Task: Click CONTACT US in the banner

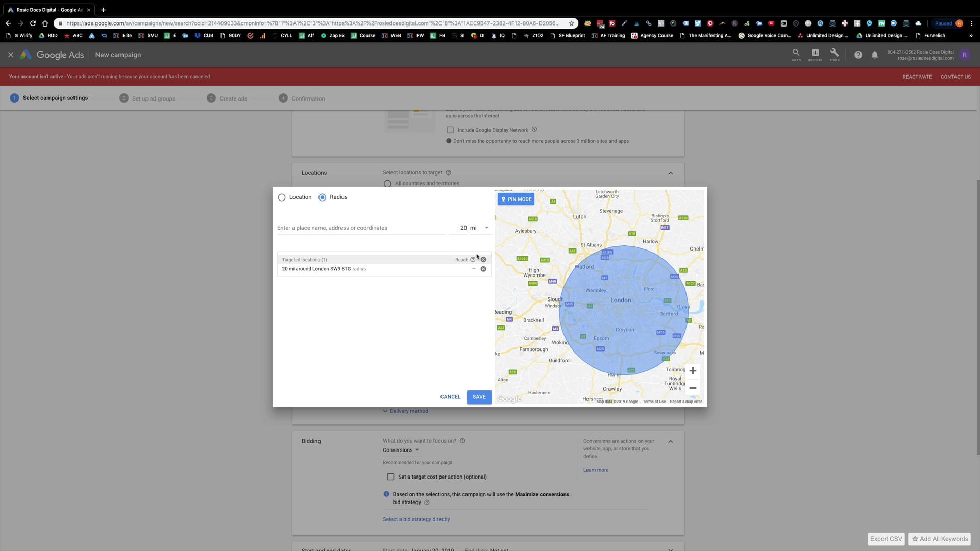Action: point(955,77)
